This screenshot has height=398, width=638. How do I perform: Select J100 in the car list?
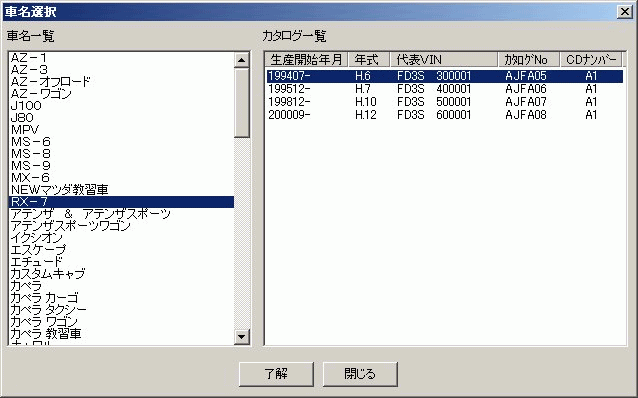click(x=121, y=106)
